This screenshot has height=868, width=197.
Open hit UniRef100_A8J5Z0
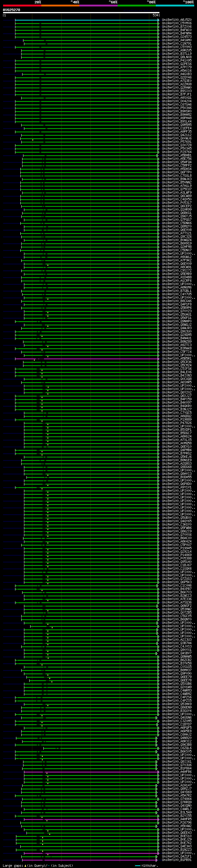(x=177, y=20)
